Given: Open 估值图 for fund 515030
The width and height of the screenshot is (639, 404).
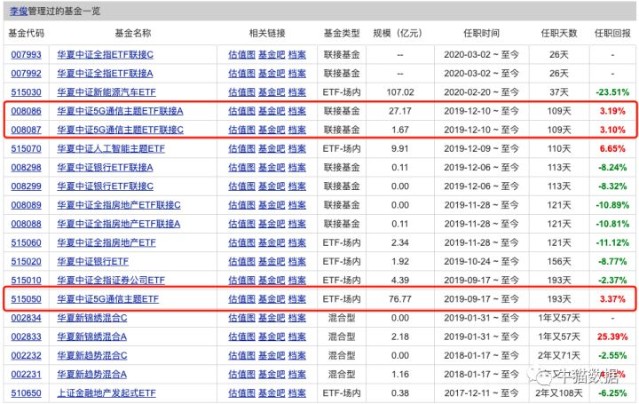Looking at the screenshot, I should click(x=242, y=92).
